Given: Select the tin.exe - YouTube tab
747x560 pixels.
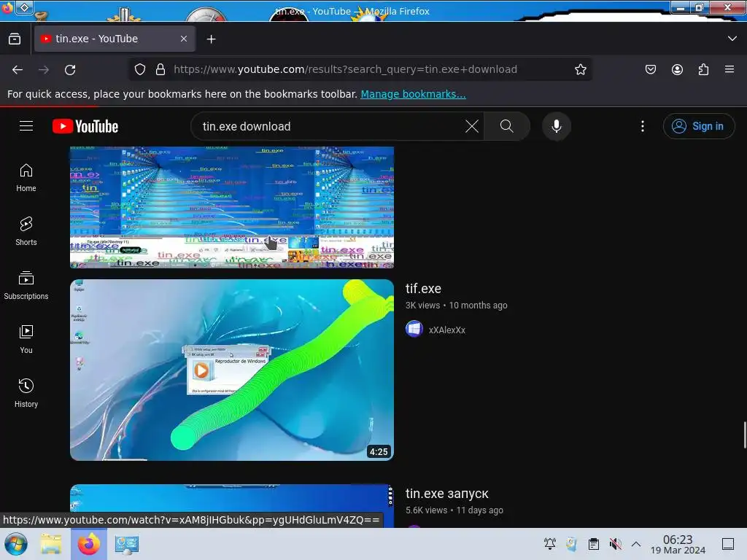Looking at the screenshot, I should pos(115,39).
